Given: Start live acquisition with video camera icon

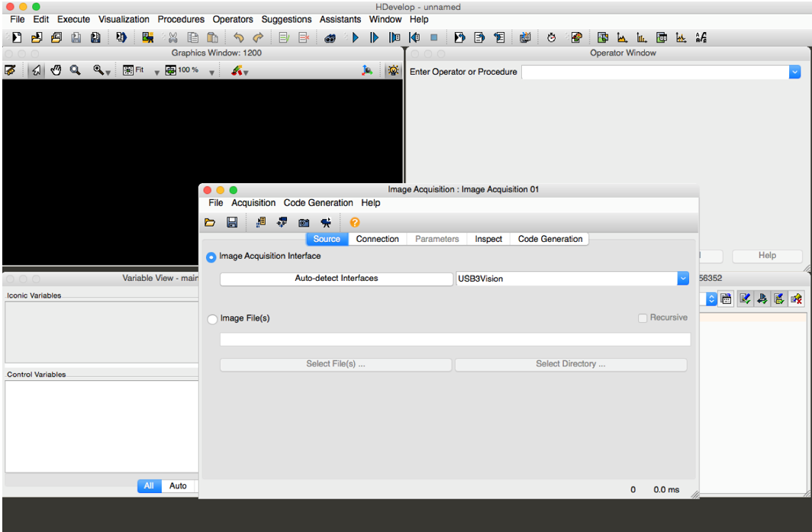Looking at the screenshot, I should (x=326, y=222).
